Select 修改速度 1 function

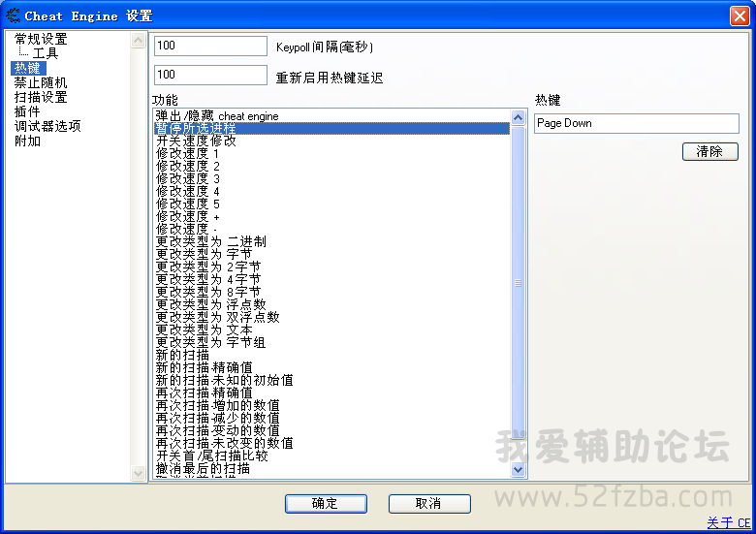point(331,154)
